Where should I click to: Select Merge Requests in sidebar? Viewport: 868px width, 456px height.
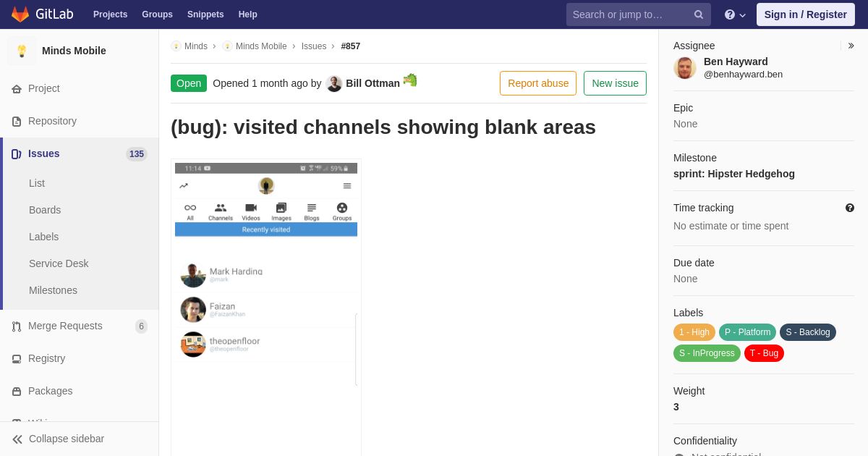pos(80,326)
